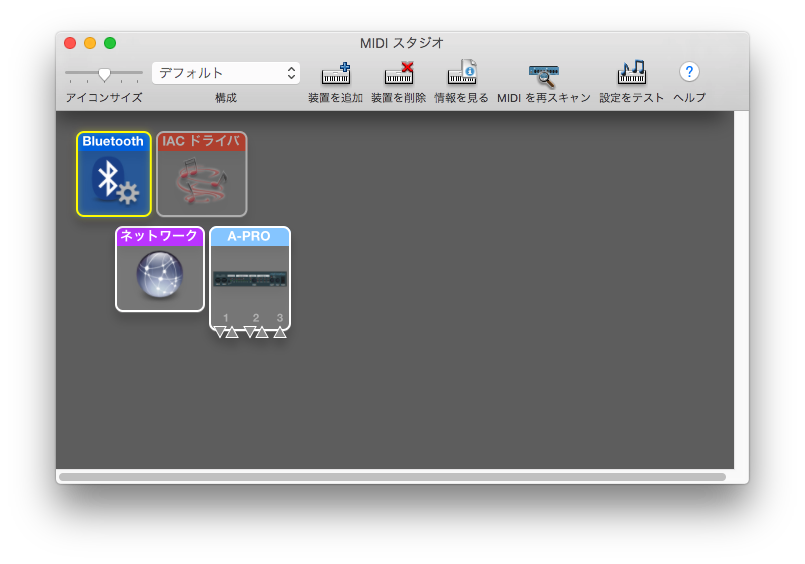The image size is (805, 564).
Task: Click A-PRO port 2 output up-arrow connector
Action: pos(262,332)
